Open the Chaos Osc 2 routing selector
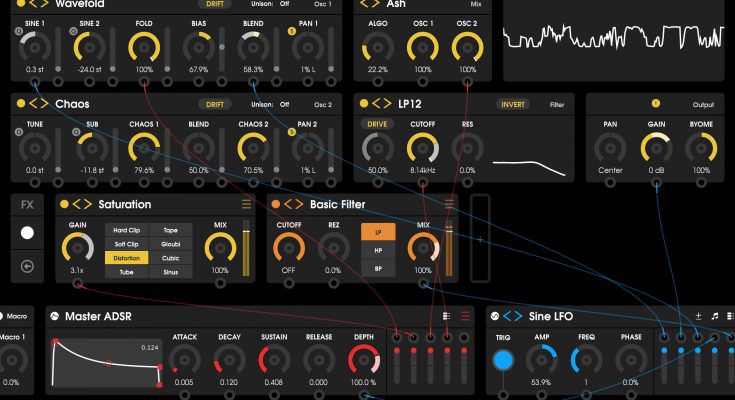735x400 pixels. click(x=322, y=104)
